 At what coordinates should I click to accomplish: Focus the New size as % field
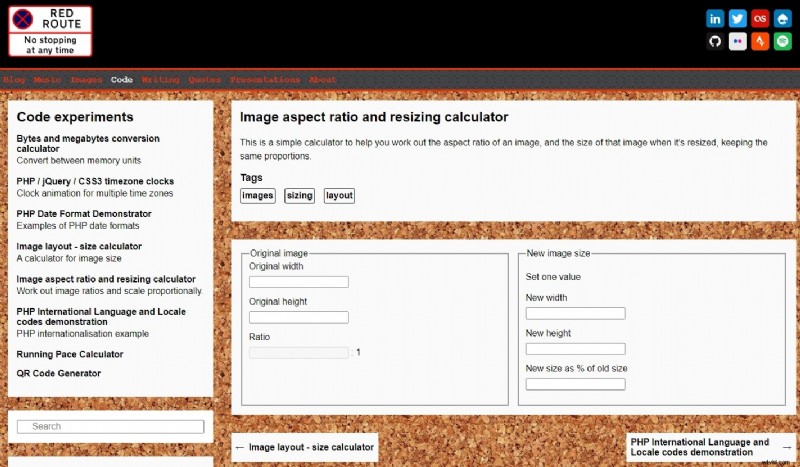(576, 384)
